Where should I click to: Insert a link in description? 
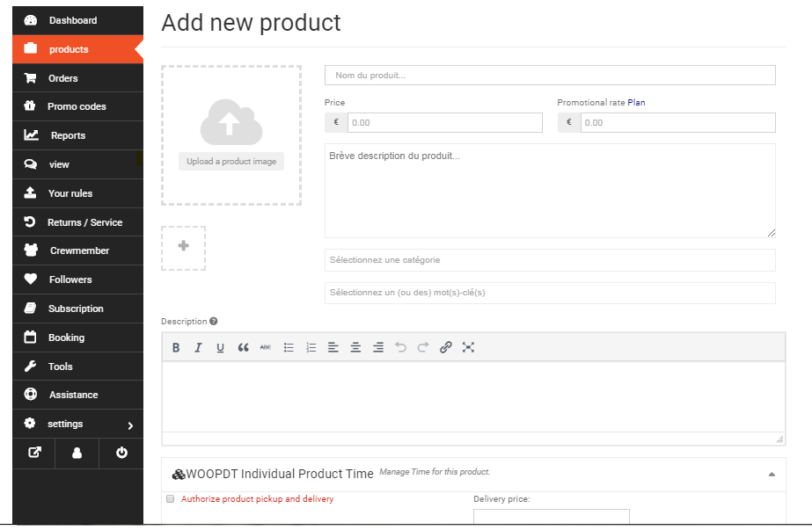pos(445,347)
